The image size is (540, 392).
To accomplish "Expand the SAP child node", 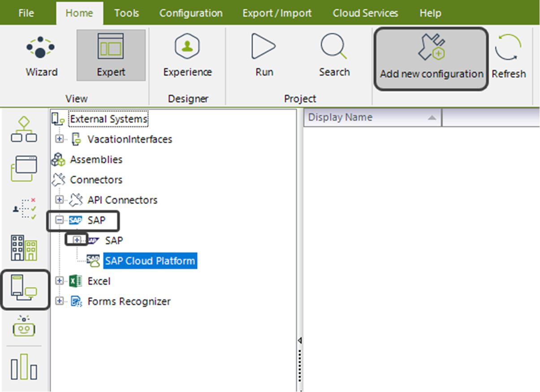I will coord(77,240).
